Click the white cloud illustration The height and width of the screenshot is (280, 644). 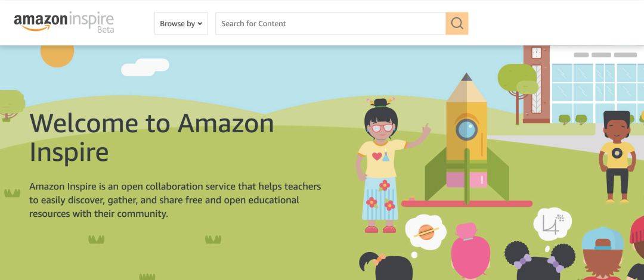click(145, 67)
